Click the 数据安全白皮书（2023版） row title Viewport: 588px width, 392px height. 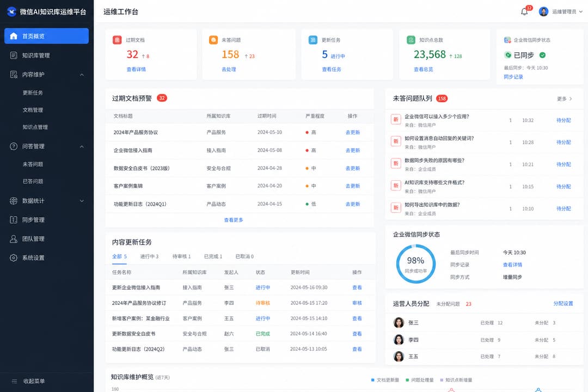tap(142, 168)
